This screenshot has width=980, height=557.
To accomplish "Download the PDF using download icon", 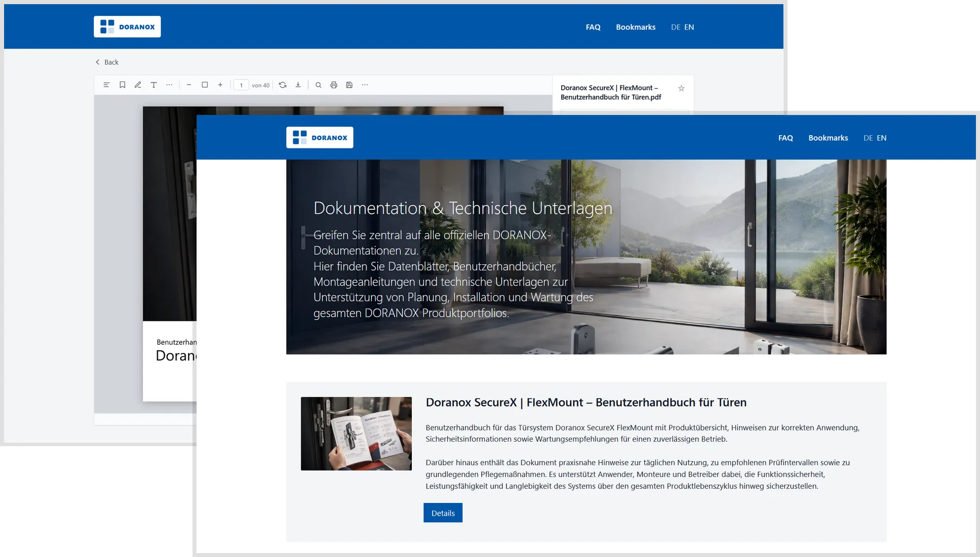I will (298, 85).
